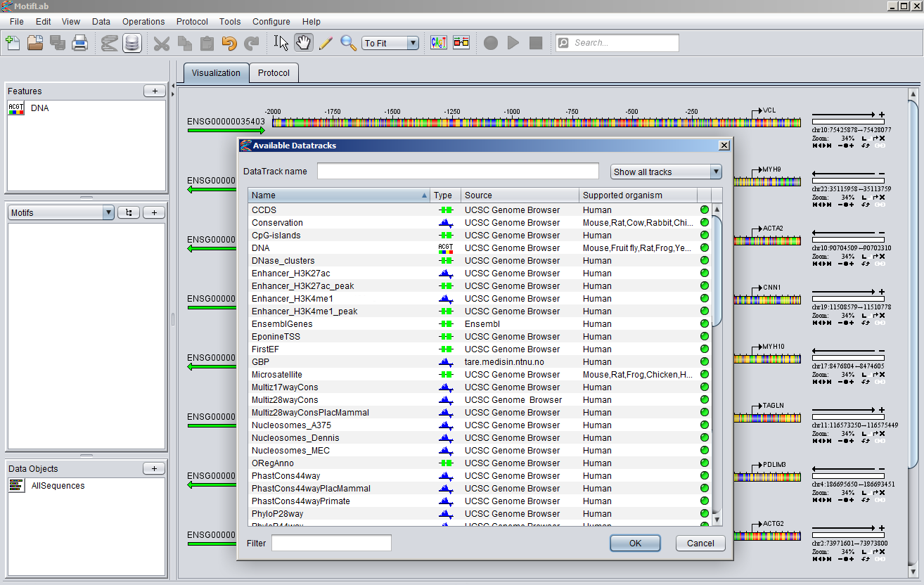The width and height of the screenshot is (924, 585).
Task: Select the PhastCons44wayPrimate datatrack row
Action: [x=480, y=501]
